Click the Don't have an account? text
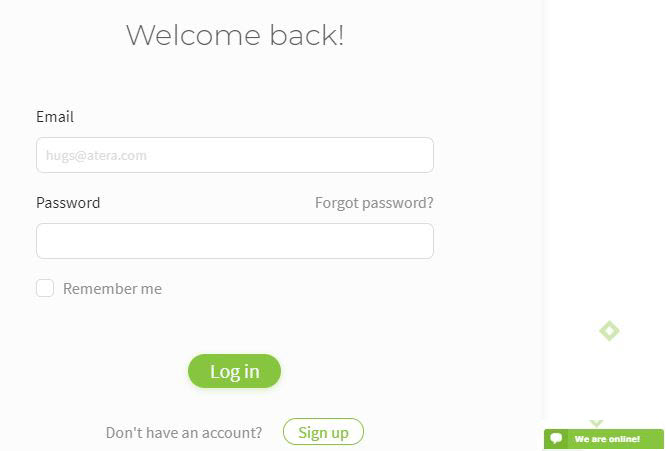 point(184,433)
